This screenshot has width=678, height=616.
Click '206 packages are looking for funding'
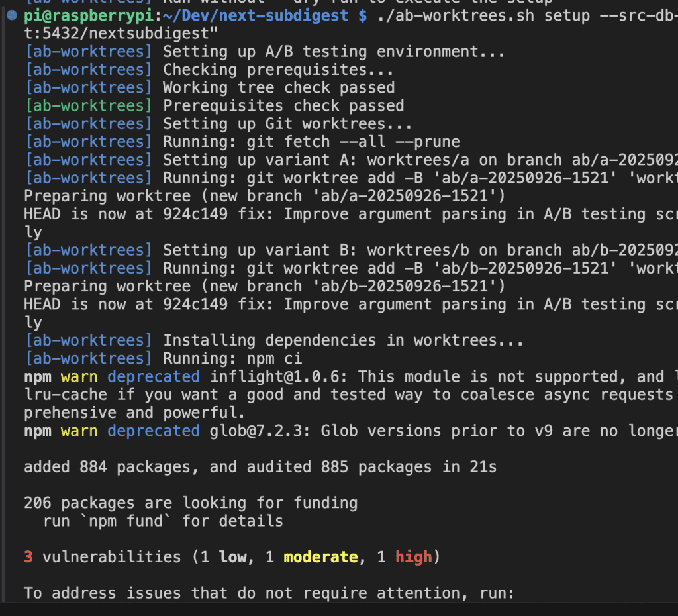[x=191, y=503]
